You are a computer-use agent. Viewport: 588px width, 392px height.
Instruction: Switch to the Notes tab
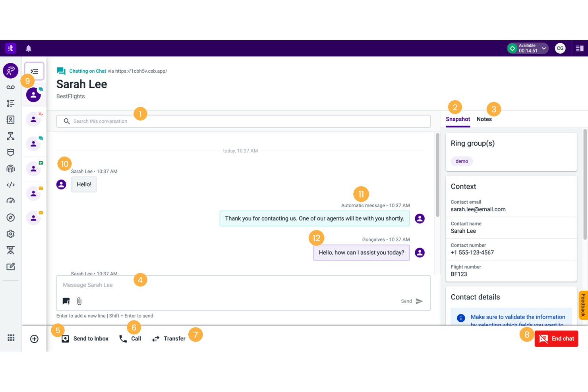[484, 119]
